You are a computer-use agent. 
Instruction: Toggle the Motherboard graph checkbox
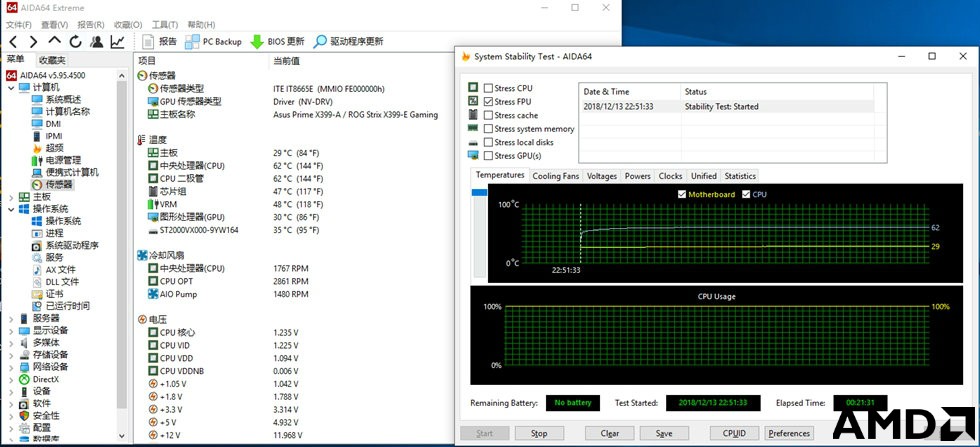click(x=682, y=194)
